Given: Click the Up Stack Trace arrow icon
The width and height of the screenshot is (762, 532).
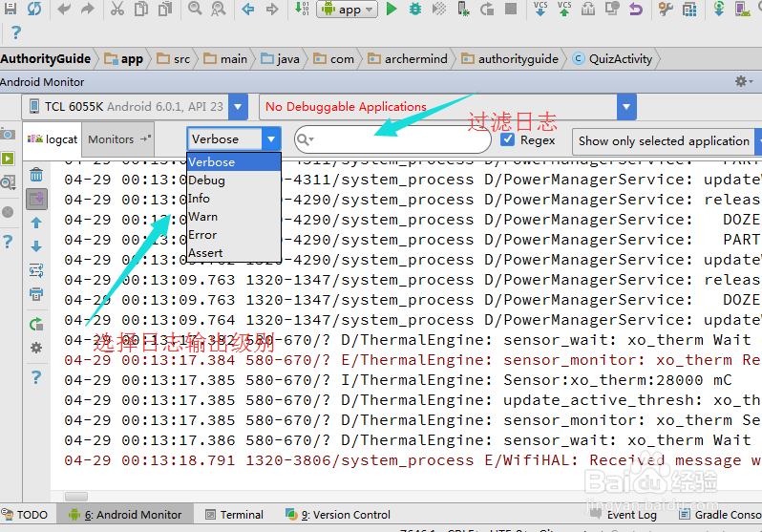Looking at the screenshot, I should pos(36,223).
